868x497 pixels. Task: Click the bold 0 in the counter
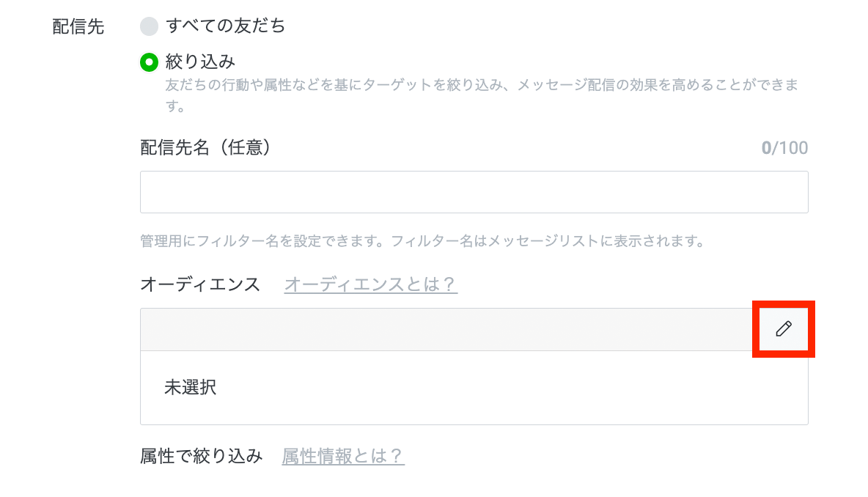pos(766,148)
